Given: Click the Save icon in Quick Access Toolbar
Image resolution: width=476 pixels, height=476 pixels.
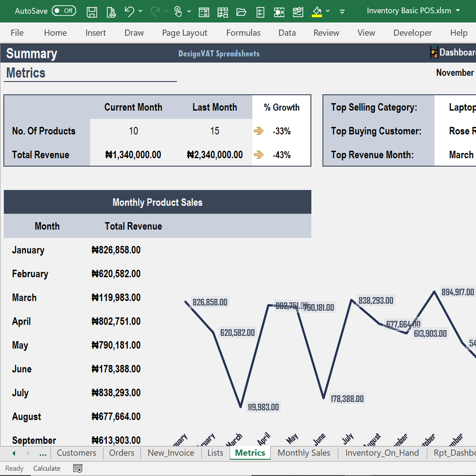Looking at the screenshot, I should coord(92,12).
